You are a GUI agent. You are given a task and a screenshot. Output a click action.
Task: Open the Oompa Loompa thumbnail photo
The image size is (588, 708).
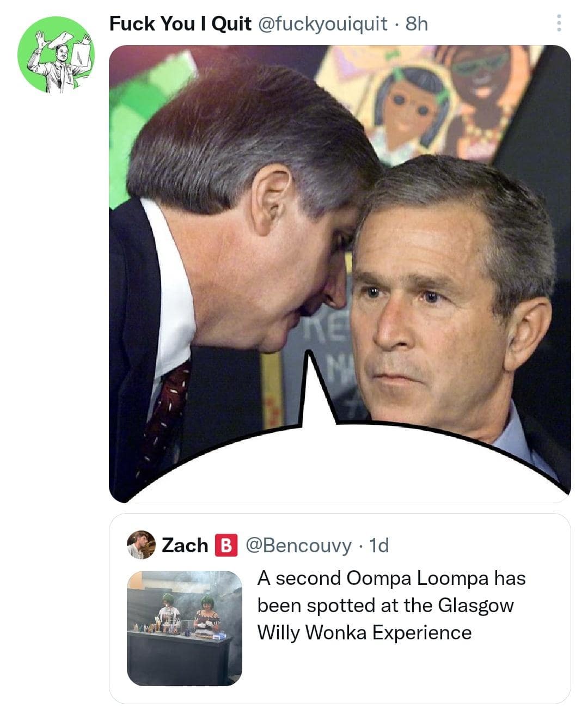tap(184, 627)
